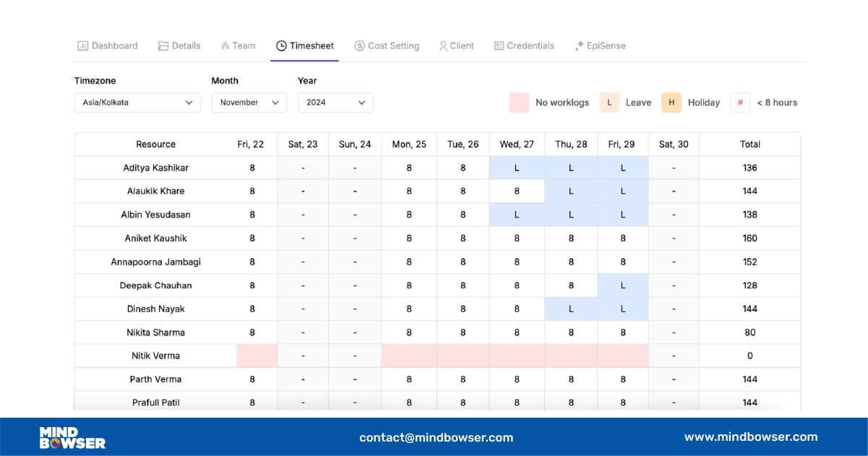
Task: Open the Year dropdown showing 2024
Action: click(x=335, y=103)
